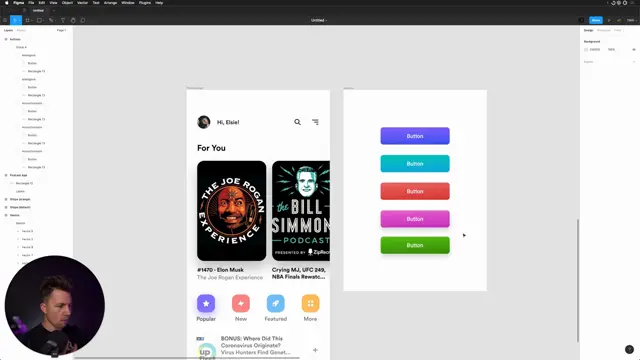Click the plus icon on the BONUS episode row
Viewport: 640px width, 360px height.
(315, 350)
